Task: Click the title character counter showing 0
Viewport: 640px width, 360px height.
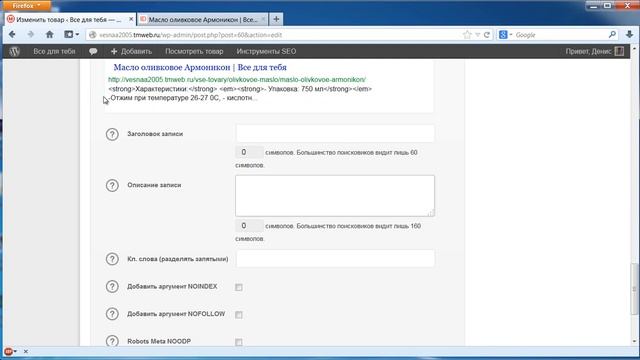Action: (x=249, y=152)
